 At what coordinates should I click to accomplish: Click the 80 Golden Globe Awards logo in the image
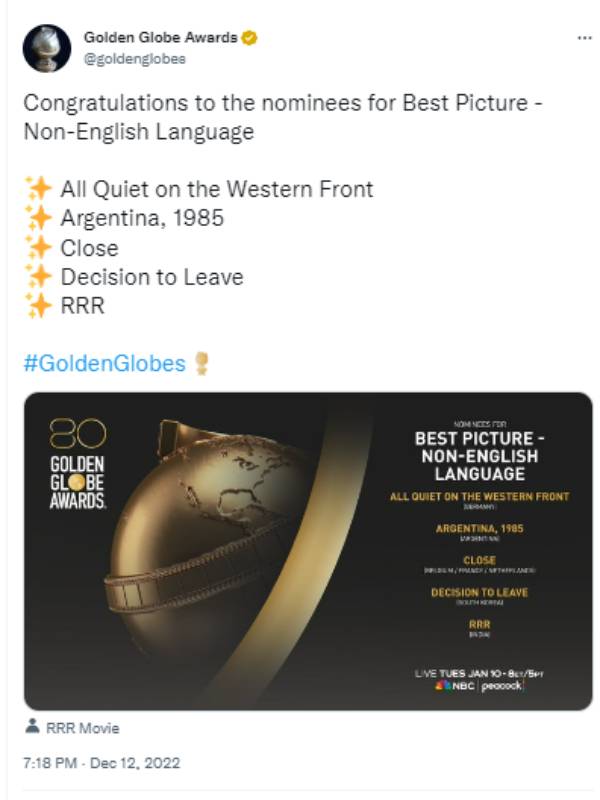tap(78, 464)
